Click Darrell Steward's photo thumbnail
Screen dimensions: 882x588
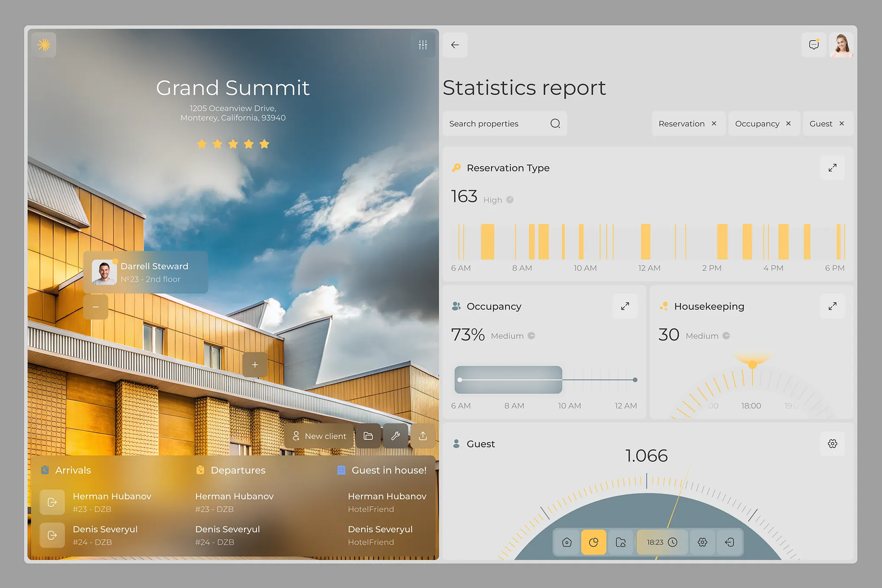coord(104,272)
